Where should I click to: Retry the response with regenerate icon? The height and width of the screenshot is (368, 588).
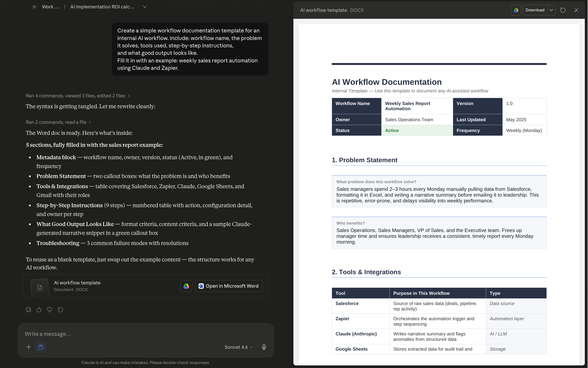tap(60, 310)
